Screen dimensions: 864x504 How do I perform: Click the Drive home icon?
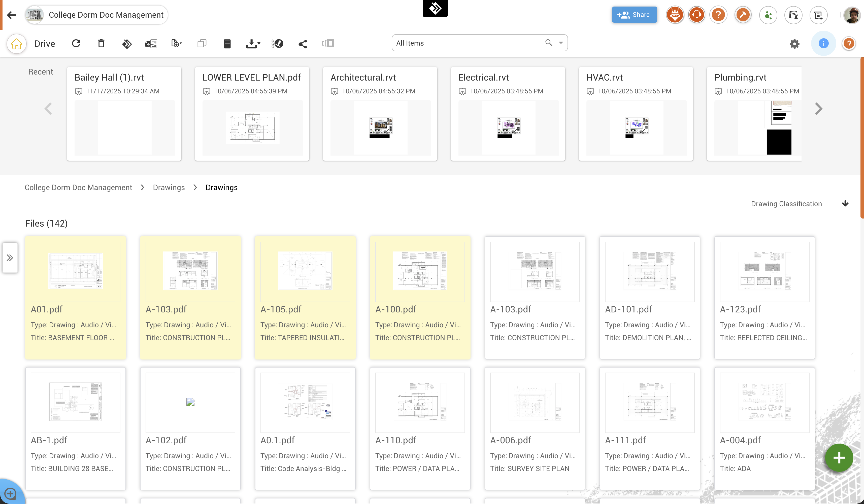[x=16, y=44]
